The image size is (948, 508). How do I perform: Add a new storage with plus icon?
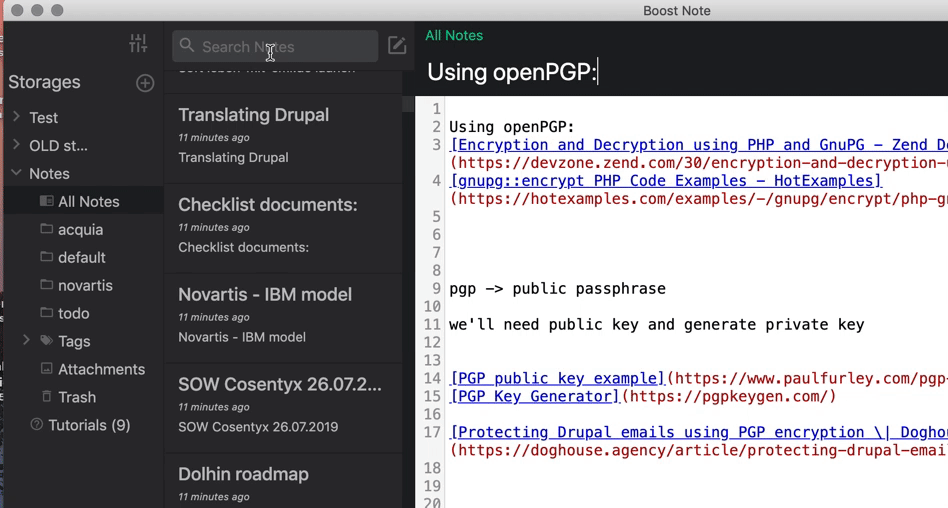pos(145,83)
